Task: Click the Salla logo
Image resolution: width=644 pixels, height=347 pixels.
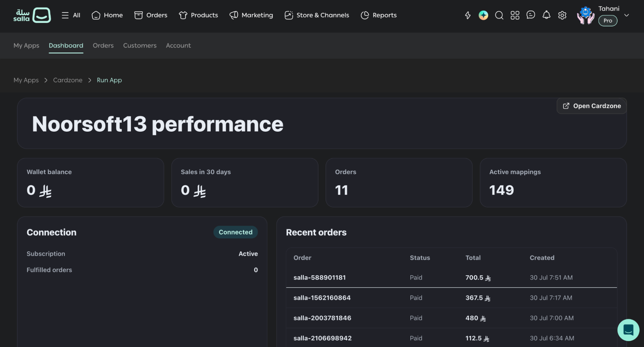Action: click(32, 15)
